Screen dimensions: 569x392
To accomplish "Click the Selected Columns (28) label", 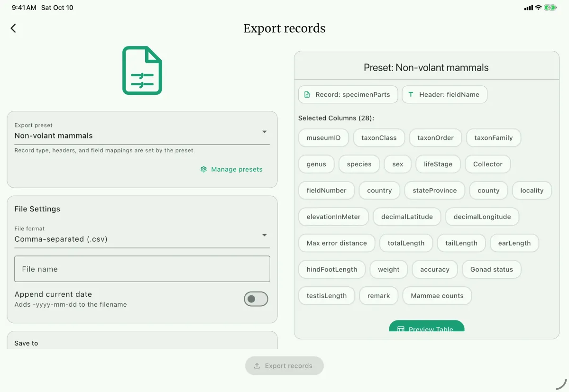I will pos(336,118).
